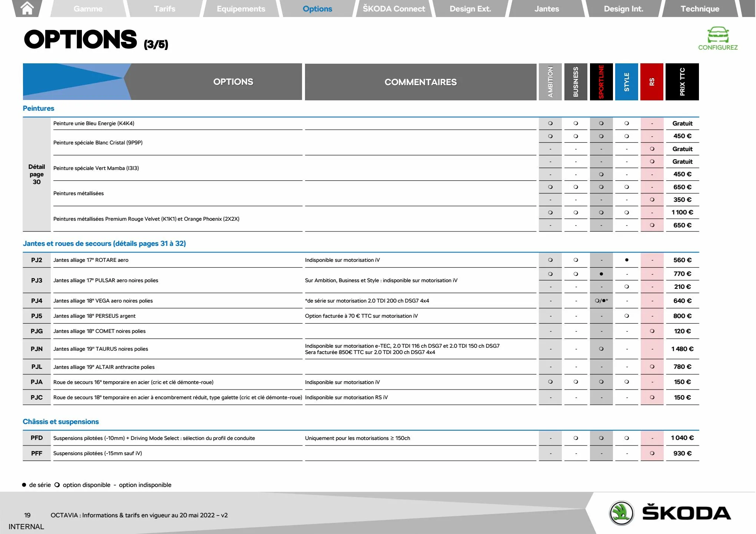Click option code PJG

coord(37,331)
